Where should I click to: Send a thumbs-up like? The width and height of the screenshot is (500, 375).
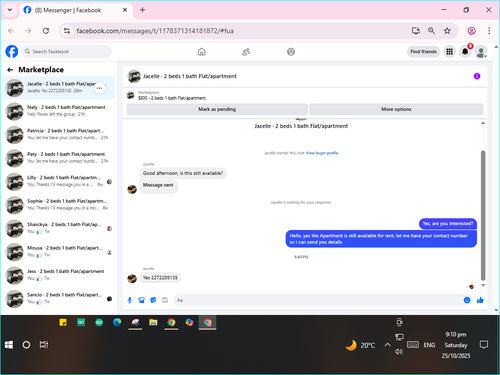pyautogui.click(x=480, y=300)
